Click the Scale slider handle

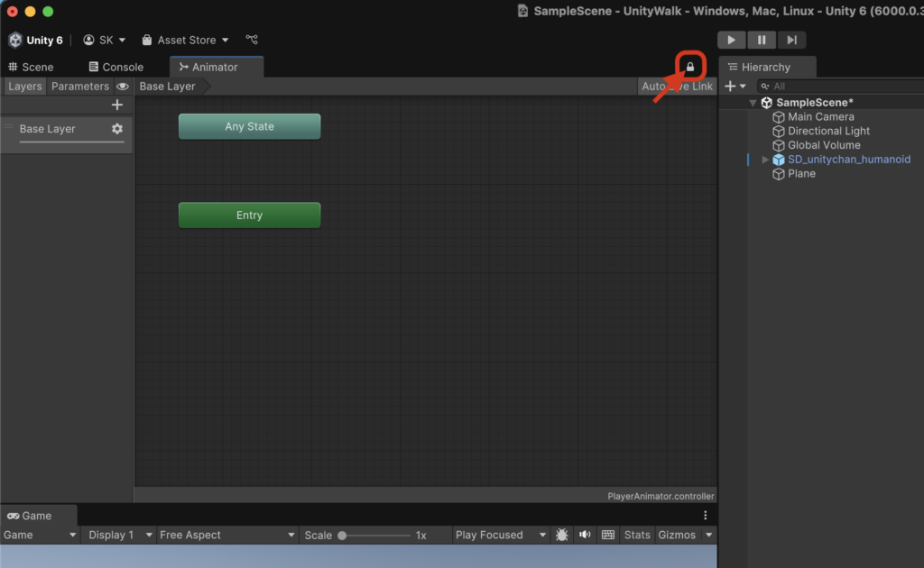[x=342, y=536]
